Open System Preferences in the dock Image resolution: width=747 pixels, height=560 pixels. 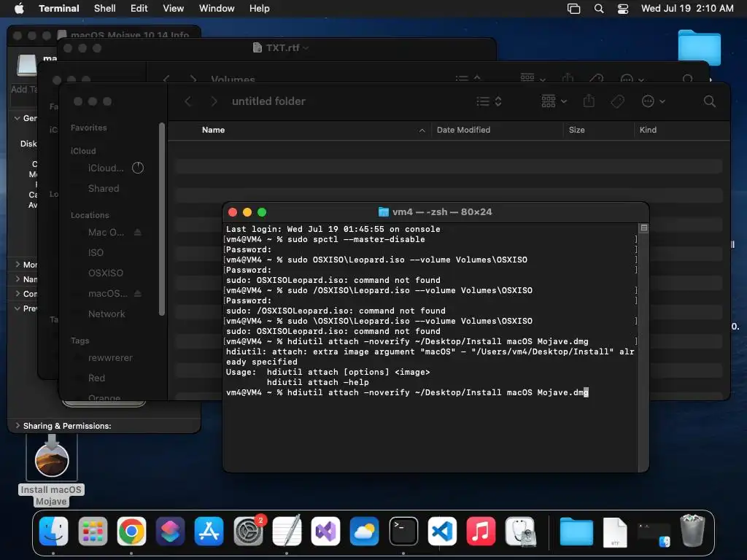248,531
